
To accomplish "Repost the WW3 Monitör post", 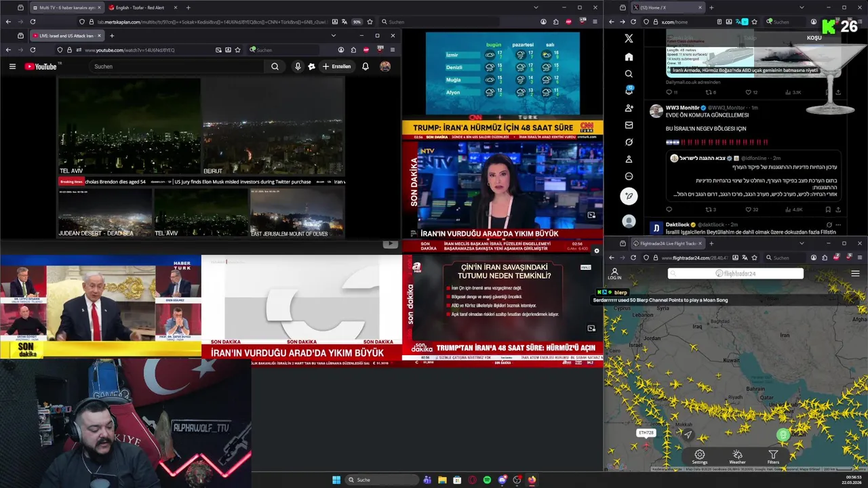I will tap(709, 209).
